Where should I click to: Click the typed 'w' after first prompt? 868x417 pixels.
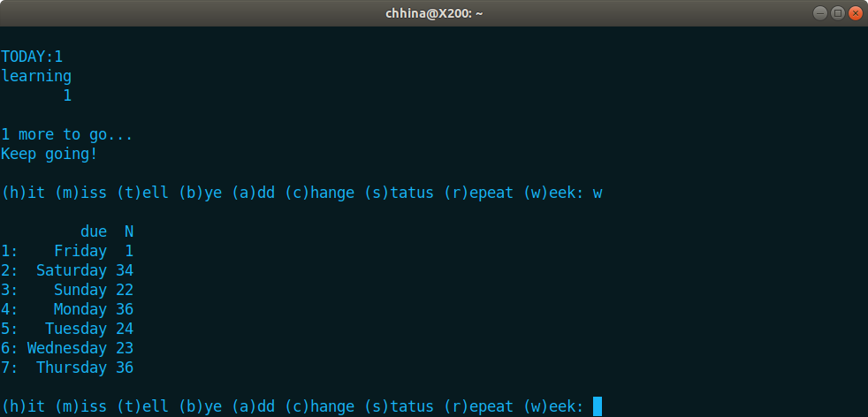click(x=598, y=193)
